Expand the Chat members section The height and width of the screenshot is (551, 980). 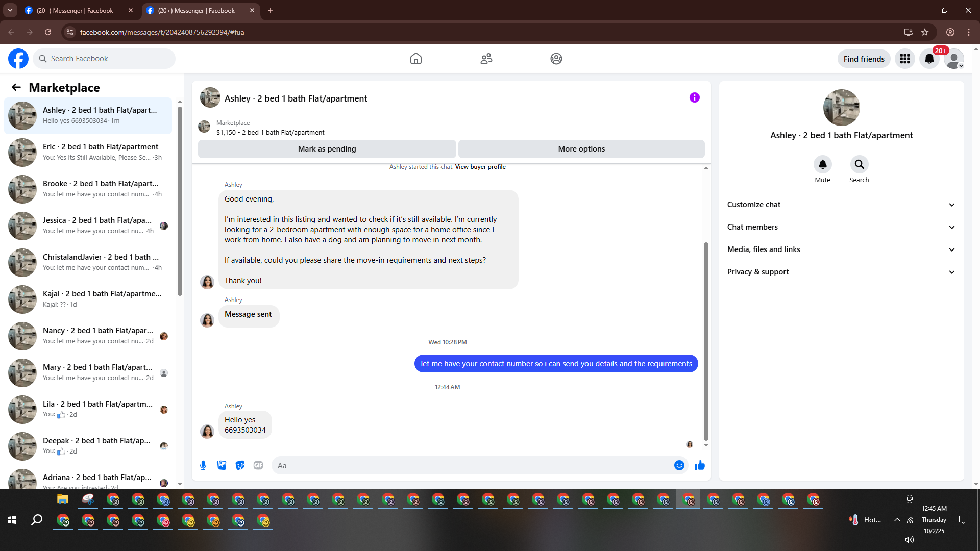841,227
